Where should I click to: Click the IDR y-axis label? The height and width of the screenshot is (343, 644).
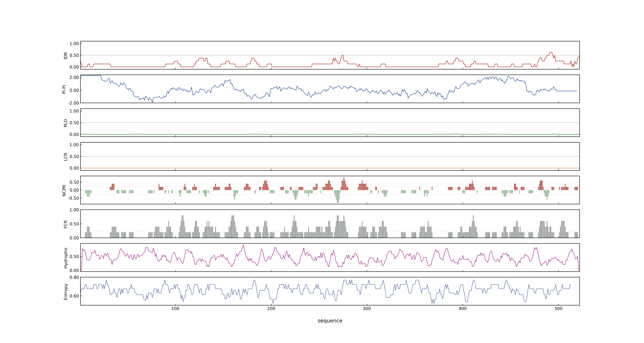[x=66, y=55]
